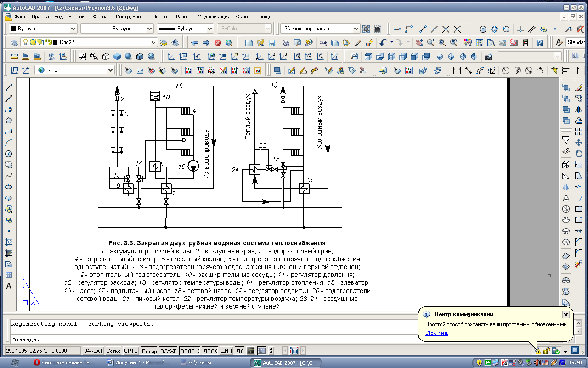Image resolution: width=588 pixels, height=368 pixels.
Task: Click the Layer Previous icon
Action: coord(175,43)
